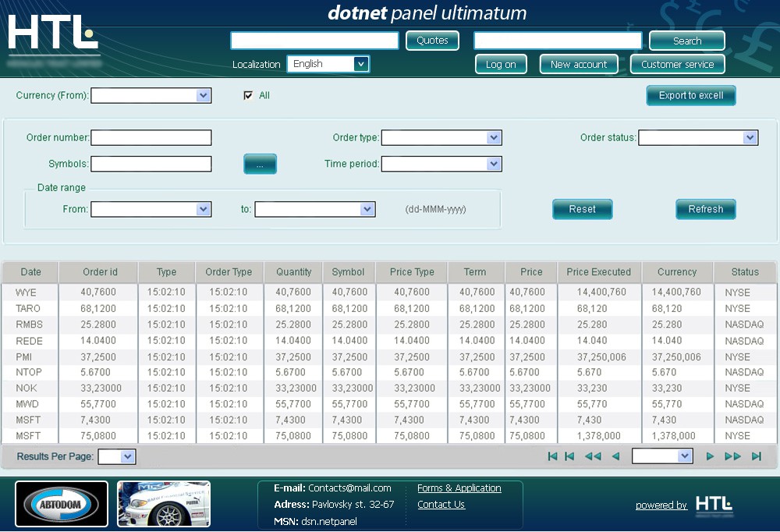The width and height of the screenshot is (780, 532).
Task: Click the HTL logo beside powered by
Action: [714, 504]
